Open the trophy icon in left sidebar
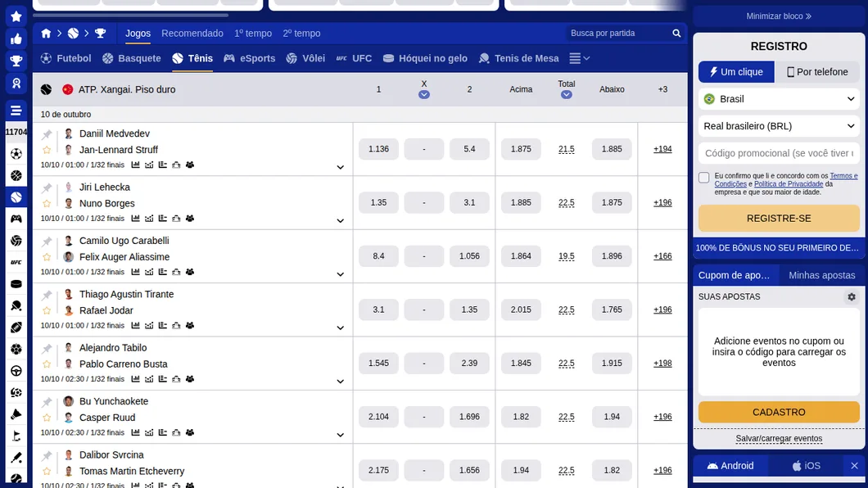The image size is (868, 488). [x=16, y=61]
